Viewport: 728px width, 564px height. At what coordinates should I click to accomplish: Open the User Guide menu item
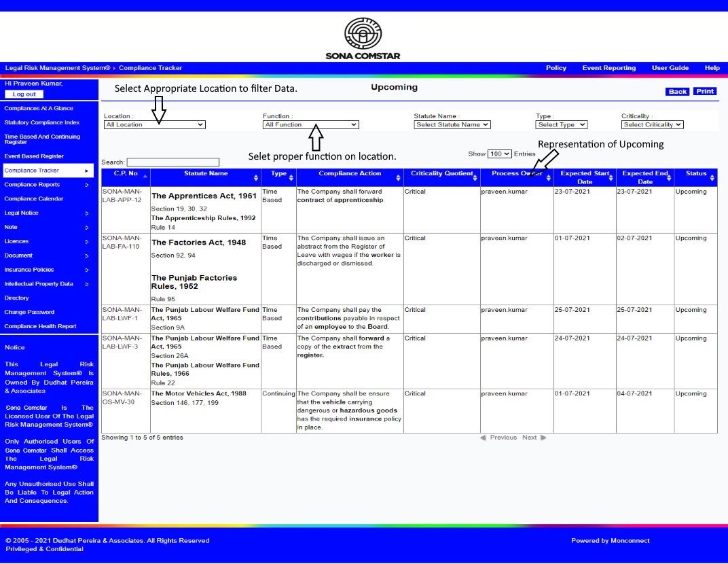pyautogui.click(x=670, y=68)
